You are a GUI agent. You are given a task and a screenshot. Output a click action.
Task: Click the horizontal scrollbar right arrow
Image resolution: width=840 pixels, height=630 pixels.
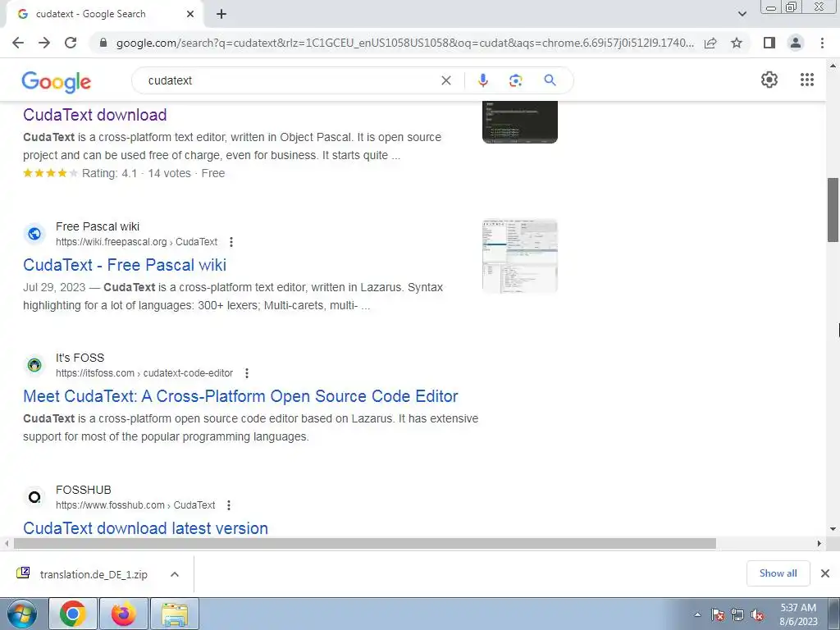pyautogui.click(x=819, y=543)
